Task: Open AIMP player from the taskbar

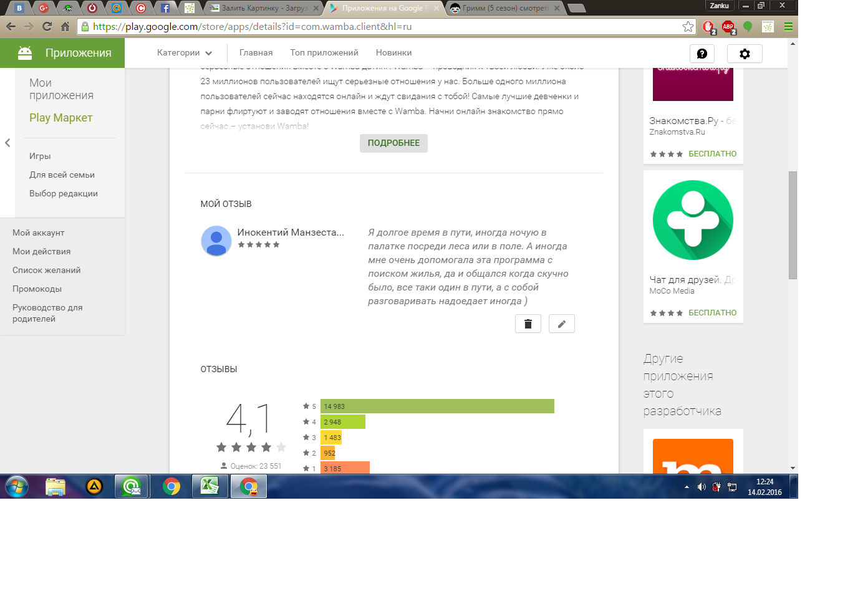Action: click(94, 486)
